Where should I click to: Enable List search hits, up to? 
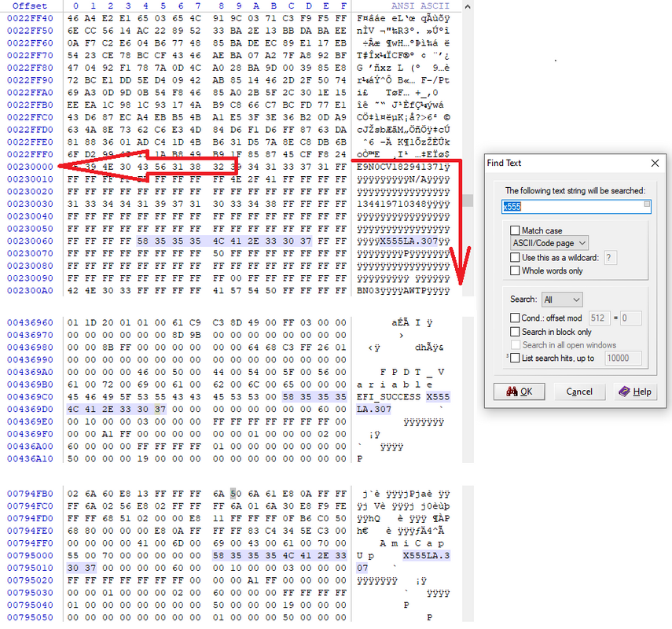[x=515, y=358]
